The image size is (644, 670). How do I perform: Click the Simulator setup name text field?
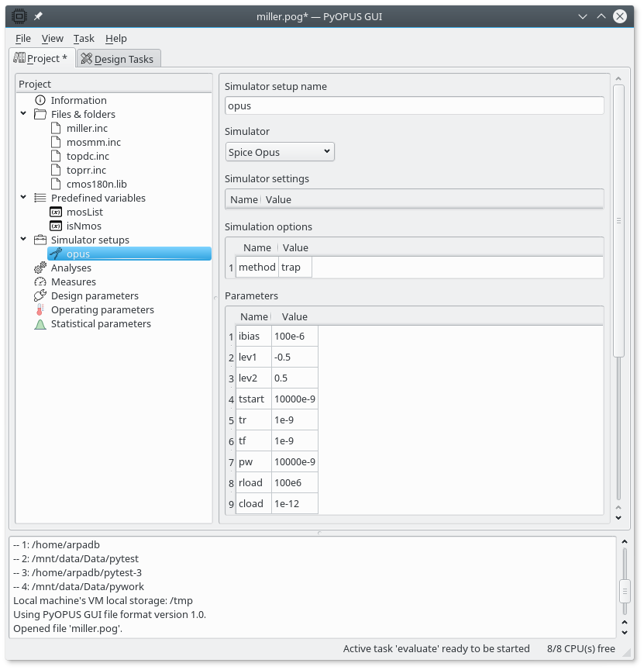(414, 106)
